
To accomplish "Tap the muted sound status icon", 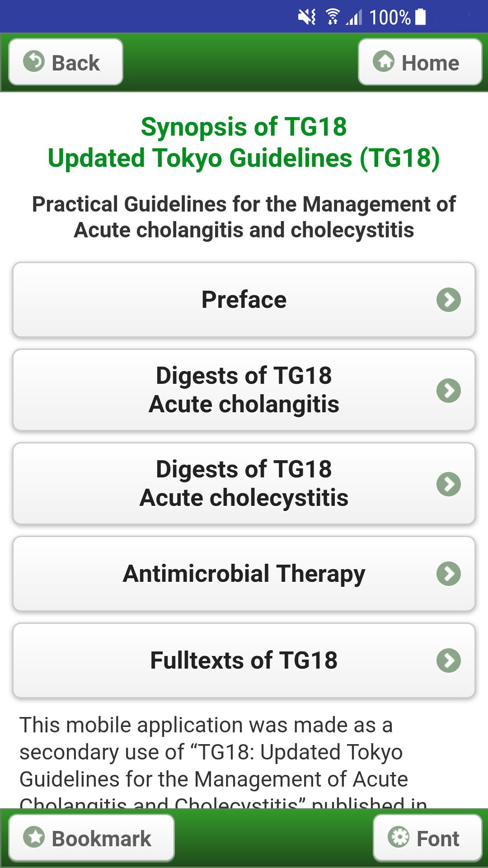I will (307, 17).
